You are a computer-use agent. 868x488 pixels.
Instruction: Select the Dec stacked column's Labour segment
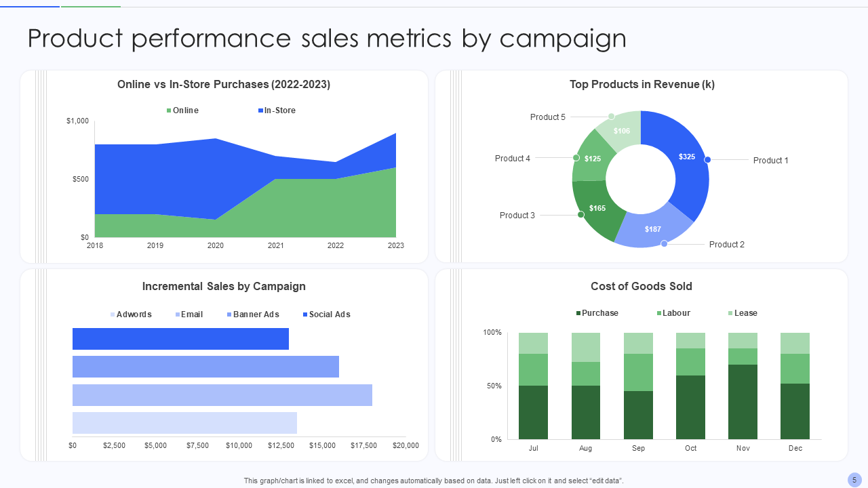795,369
